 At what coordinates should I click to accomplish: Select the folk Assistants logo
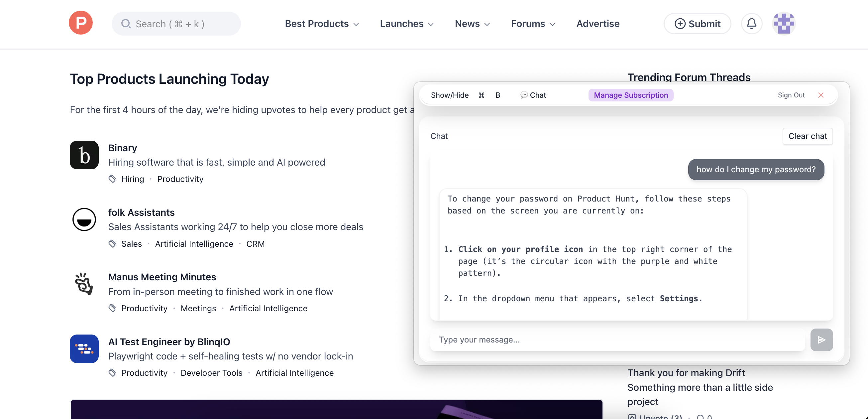(x=83, y=219)
